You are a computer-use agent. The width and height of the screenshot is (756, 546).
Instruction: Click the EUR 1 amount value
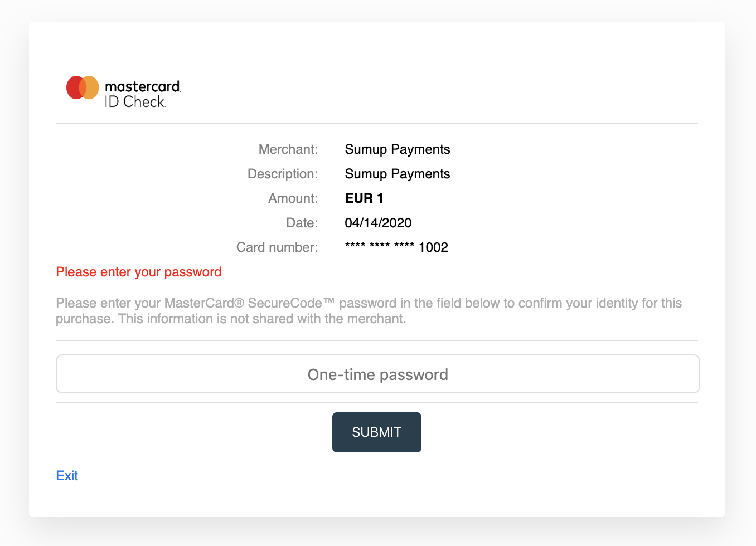tap(364, 198)
